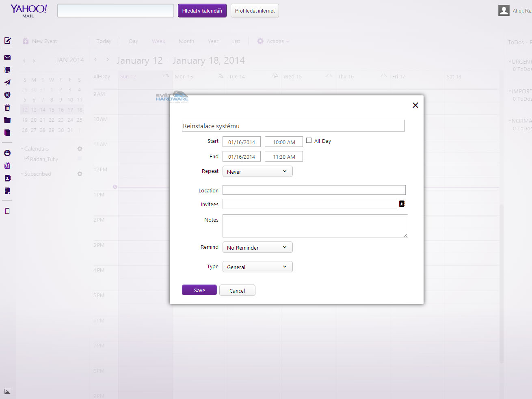Open the Notepad icon in sidebar
The image size is (532, 399).
click(x=7, y=191)
